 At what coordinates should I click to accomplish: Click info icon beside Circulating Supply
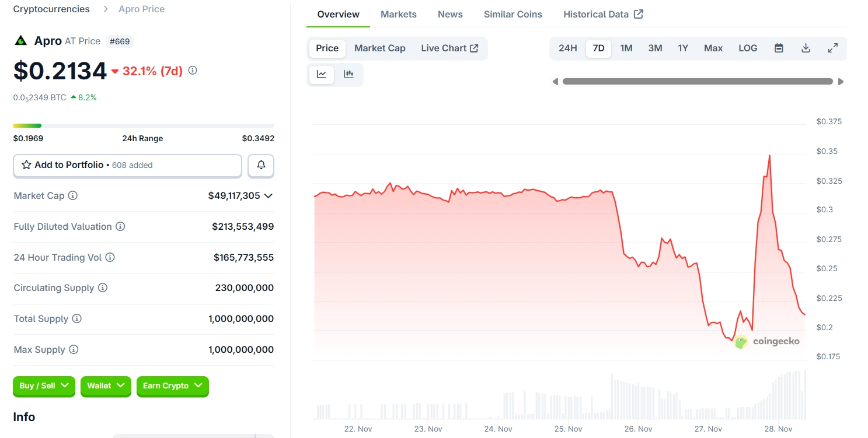pos(103,288)
